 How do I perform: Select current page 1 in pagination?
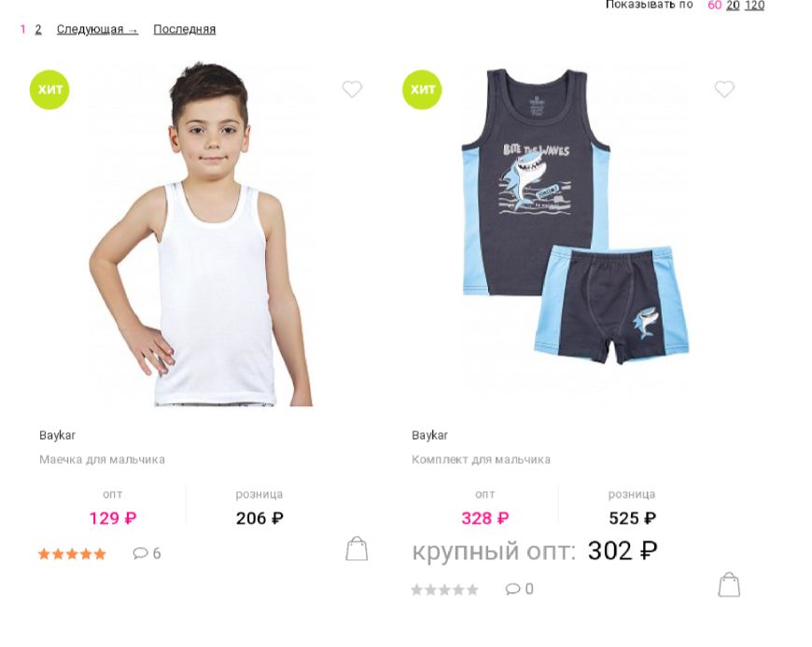coord(22,30)
